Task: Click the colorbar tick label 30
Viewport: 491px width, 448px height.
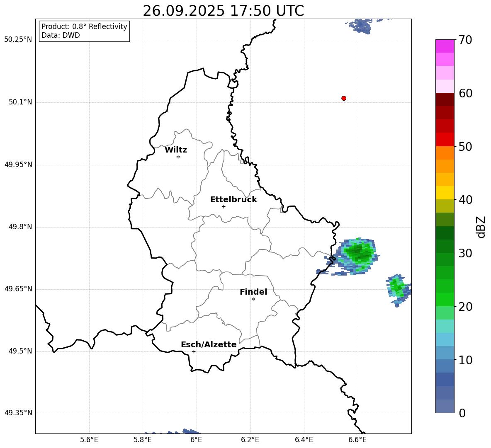Action: [x=465, y=253]
